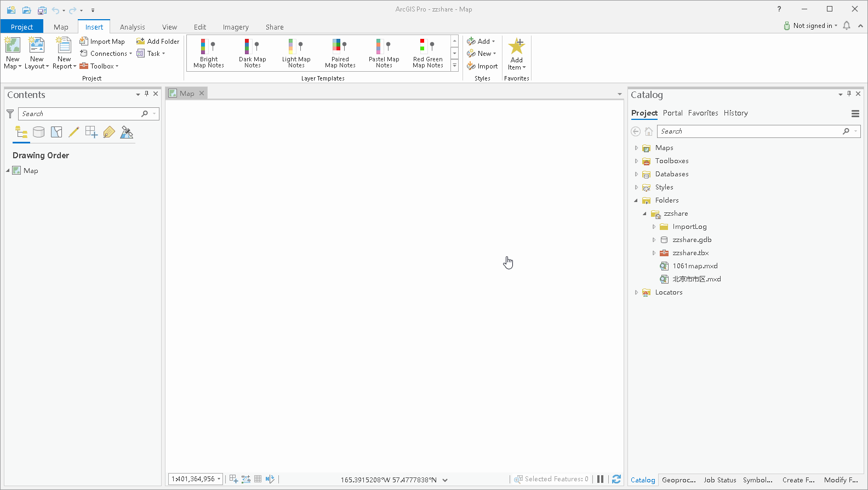Choose List By Perspective Imagery icon
Viewport: 868px width, 490px height.
127,132
